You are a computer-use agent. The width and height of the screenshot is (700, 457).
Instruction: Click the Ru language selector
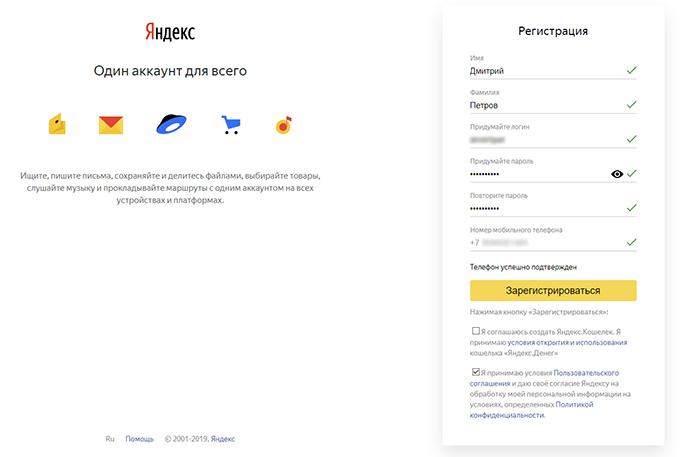pos(110,439)
